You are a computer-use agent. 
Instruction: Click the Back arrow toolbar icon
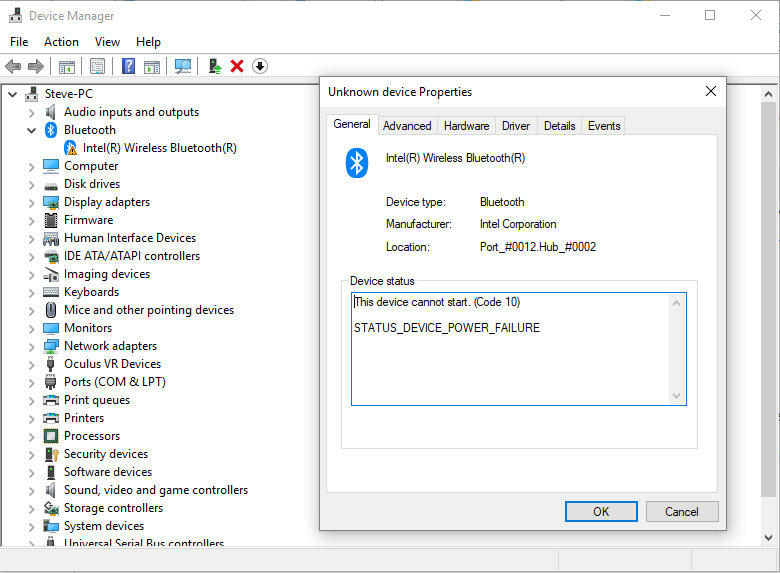pos(13,66)
